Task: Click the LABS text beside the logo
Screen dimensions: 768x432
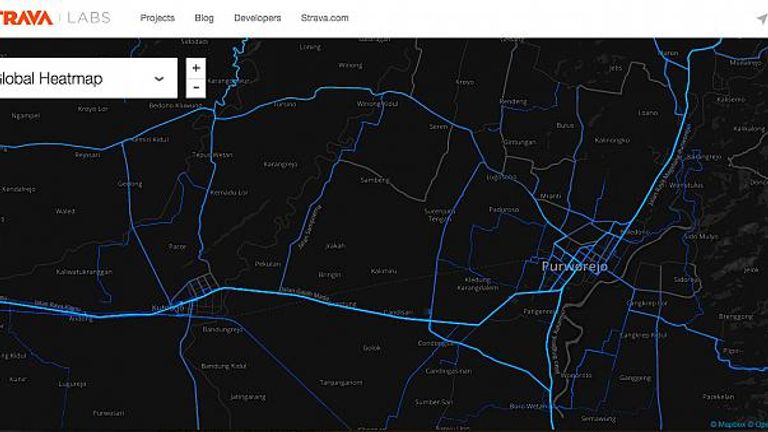Action: (x=88, y=18)
